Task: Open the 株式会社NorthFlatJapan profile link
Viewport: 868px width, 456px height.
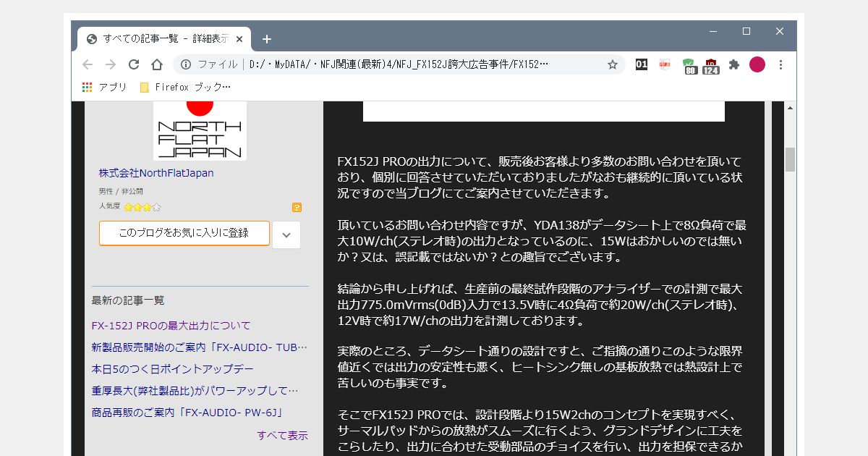Action: click(x=156, y=173)
